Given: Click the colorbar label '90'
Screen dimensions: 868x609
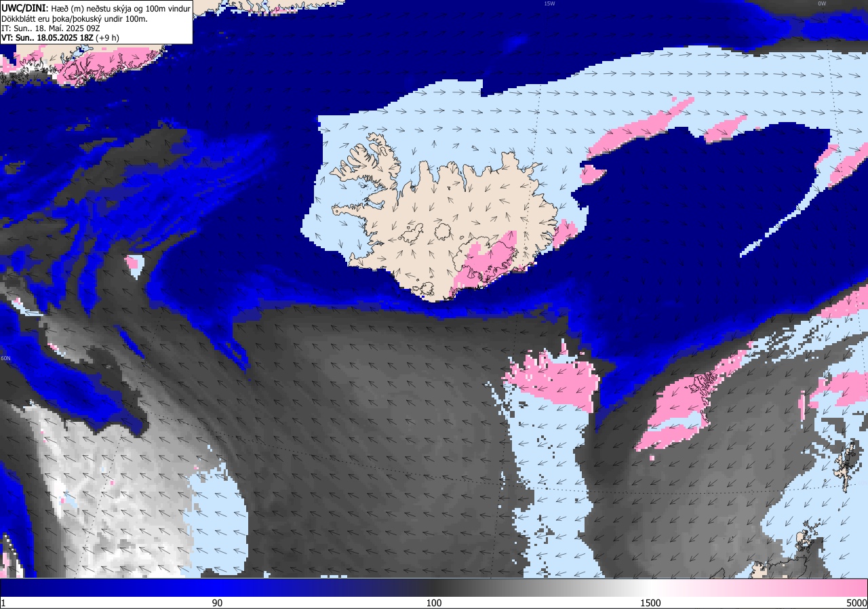Looking at the screenshot, I should (217, 603).
